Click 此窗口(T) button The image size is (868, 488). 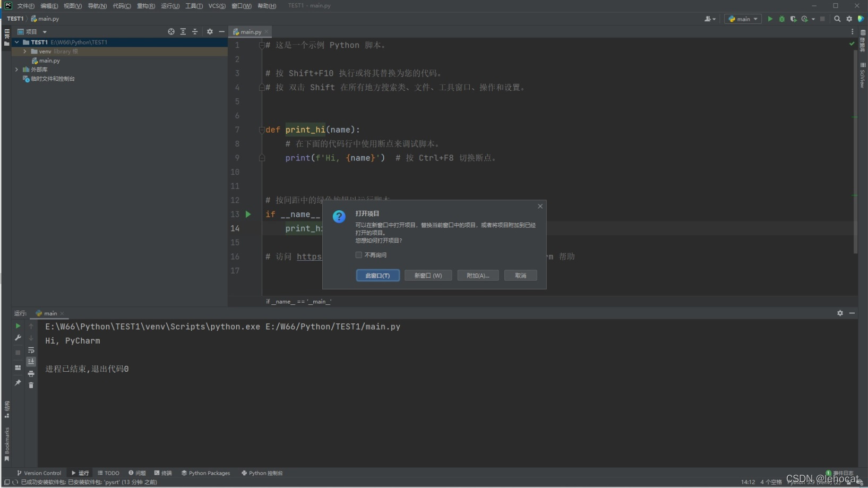click(x=377, y=276)
